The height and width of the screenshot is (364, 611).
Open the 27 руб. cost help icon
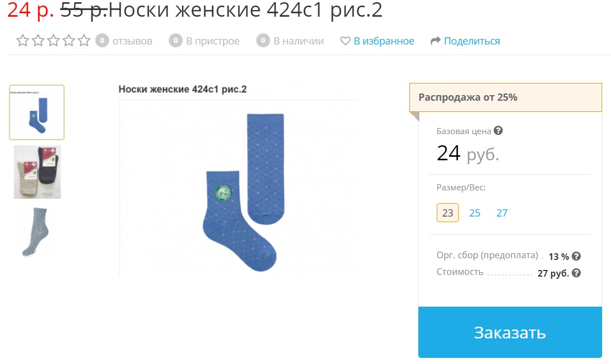click(576, 273)
